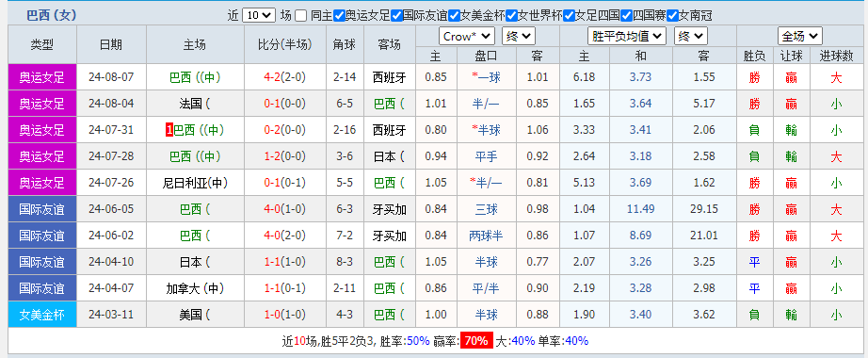This screenshot has width=868, height=358.
Task: Uncheck the 女世界杯 filter checkbox
Action: pyautogui.click(x=511, y=16)
